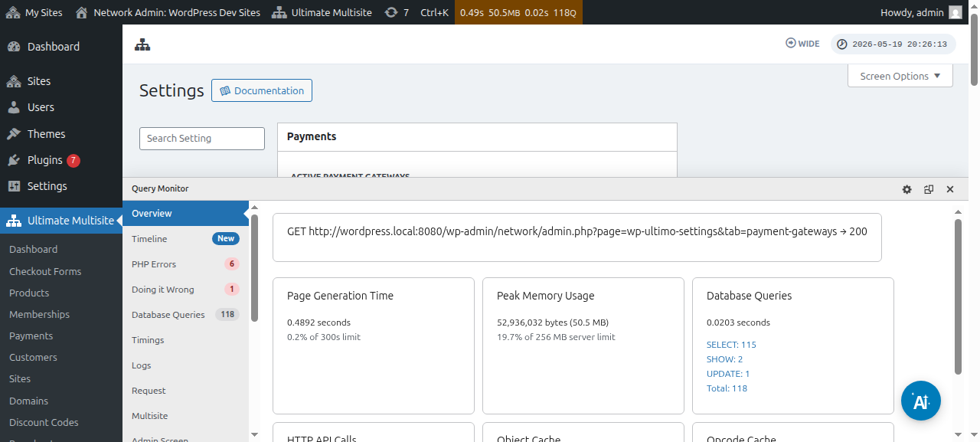Click the 0.4892 seconds generation time

[318, 322]
